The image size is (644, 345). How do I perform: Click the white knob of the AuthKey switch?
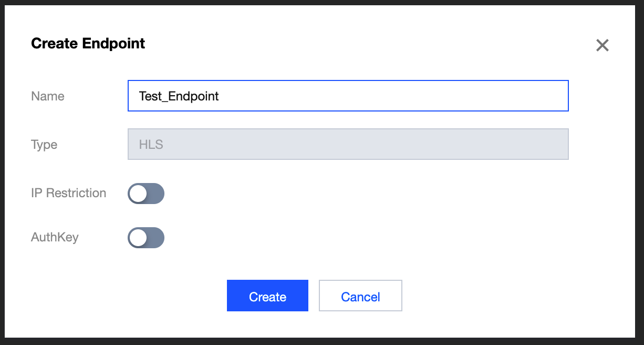(x=139, y=238)
